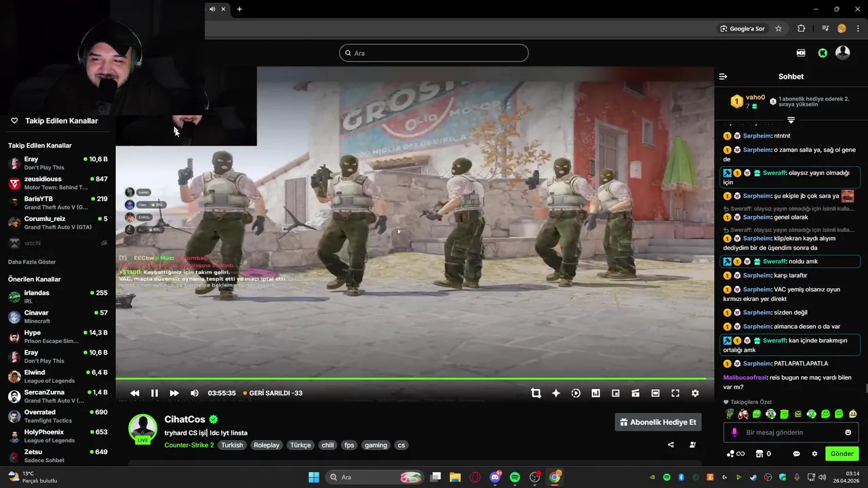The image size is (868, 488).
Task: Open Chrome three-dot menu
Action: [x=858, y=28]
